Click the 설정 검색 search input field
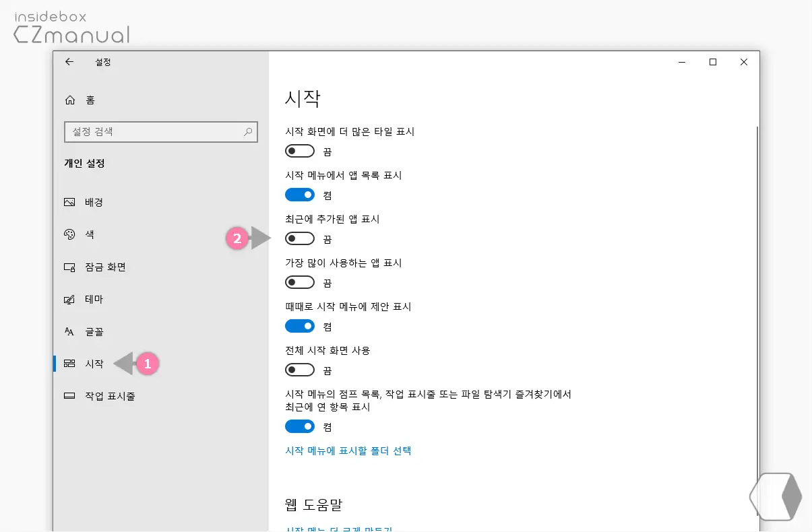The width and height of the screenshot is (812, 532). pos(155,131)
